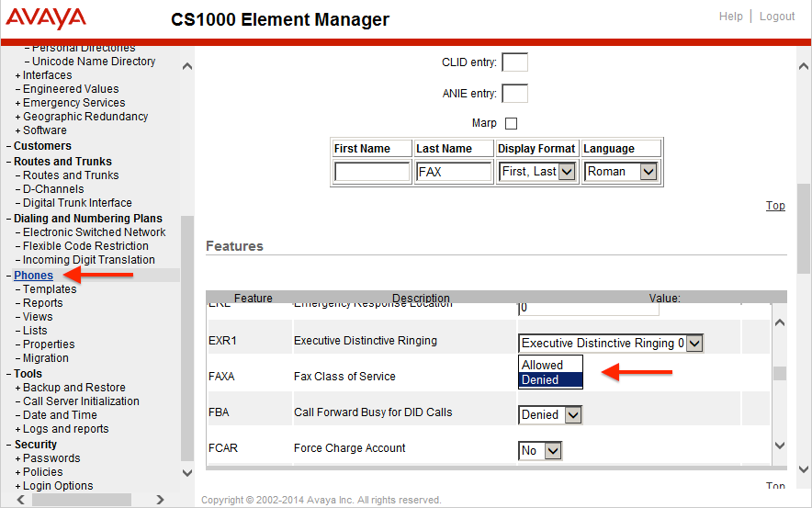This screenshot has height=508, width=812.
Task: Click the Features table vertical scrollbar thumb
Action: (x=780, y=373)
